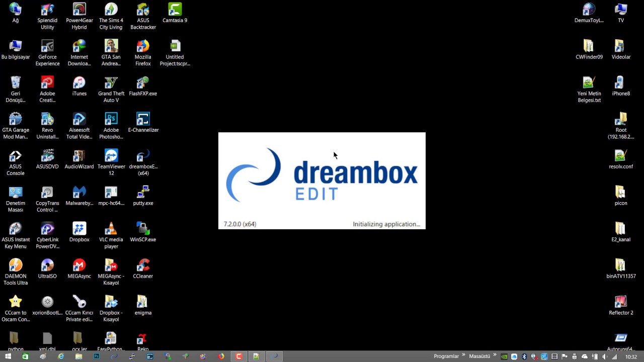Click the dreambox EDIT splash logo
This screenshot has height=362, width=644.
tap(322, 175)
